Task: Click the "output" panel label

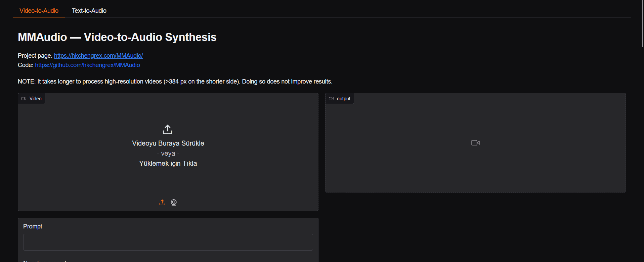Action: pos(343,99)
